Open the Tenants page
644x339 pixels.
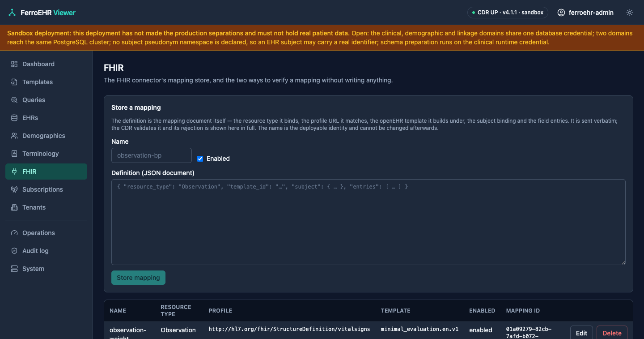[46, 207]
